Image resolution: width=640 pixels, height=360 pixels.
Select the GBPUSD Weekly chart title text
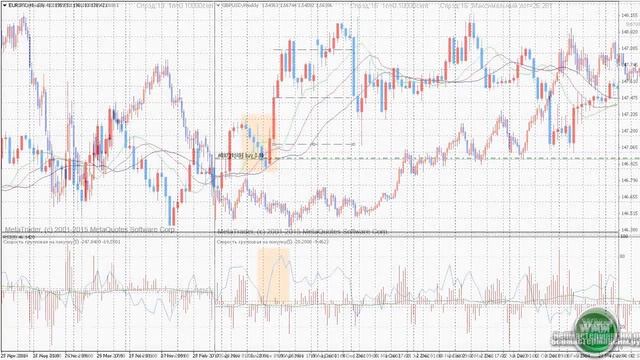277,6
